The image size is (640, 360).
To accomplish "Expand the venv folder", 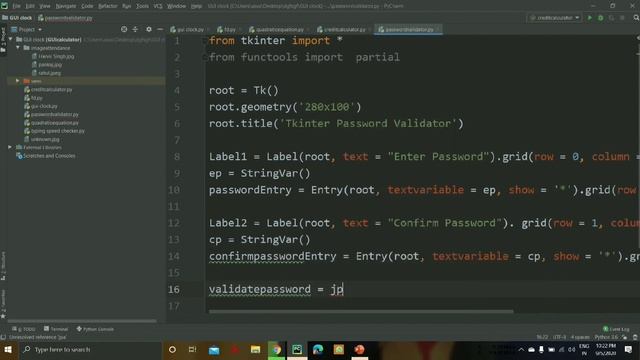I will [x=18, y=81].
